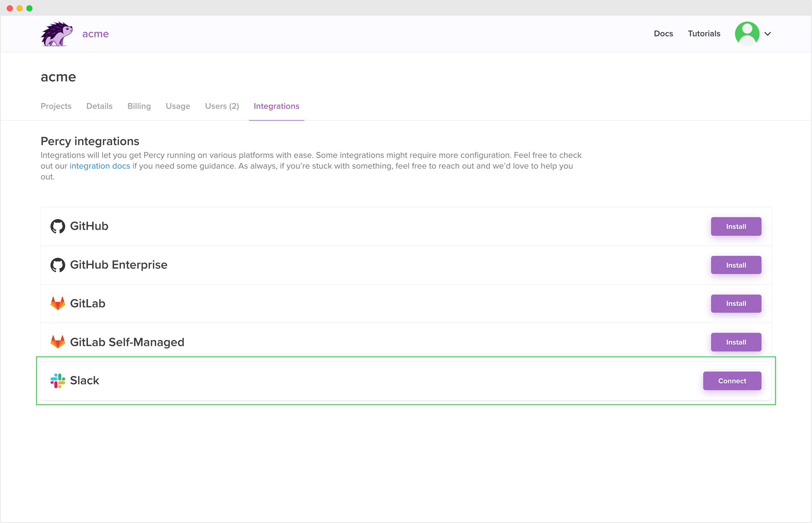Open the Tutorials link in header
812x523 pixels.
coord(704,34)
